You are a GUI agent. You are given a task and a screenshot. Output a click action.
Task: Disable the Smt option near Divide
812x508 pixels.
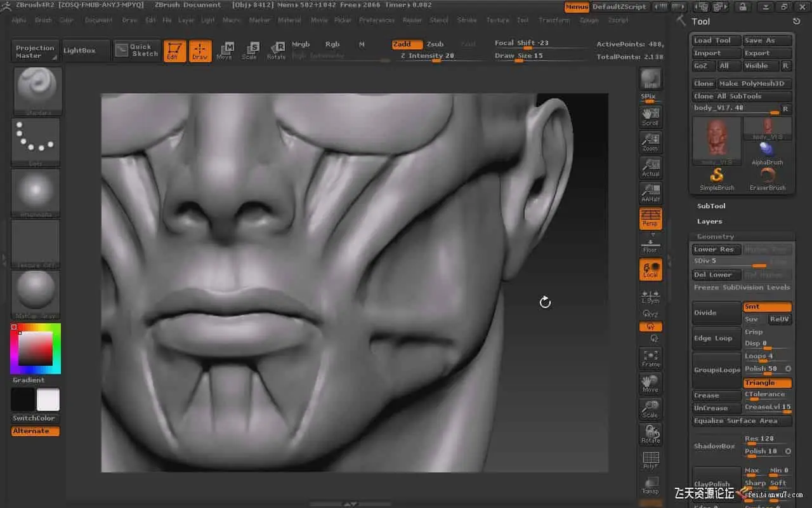tap(767, 307)
